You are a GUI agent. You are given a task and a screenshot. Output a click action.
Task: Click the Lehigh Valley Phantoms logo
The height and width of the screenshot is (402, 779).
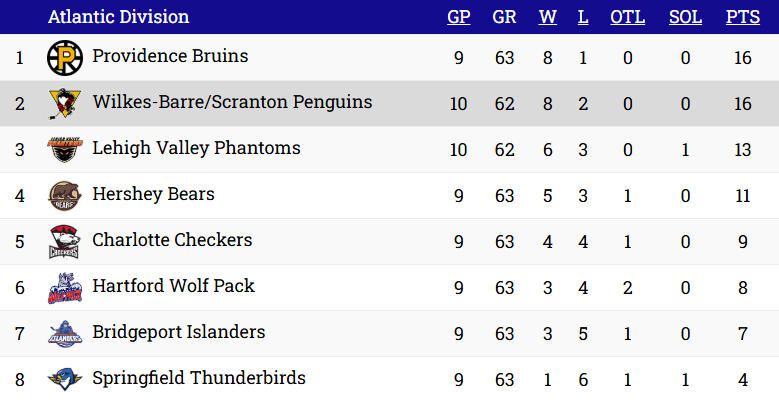(64, 150)
